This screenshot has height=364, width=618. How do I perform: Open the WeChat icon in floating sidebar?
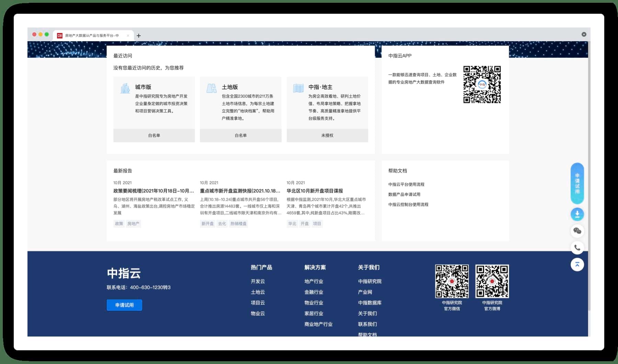coord(577,231)
